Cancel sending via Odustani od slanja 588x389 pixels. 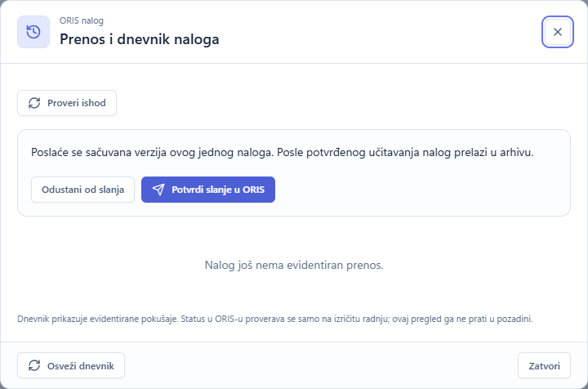tap(82, 190)
